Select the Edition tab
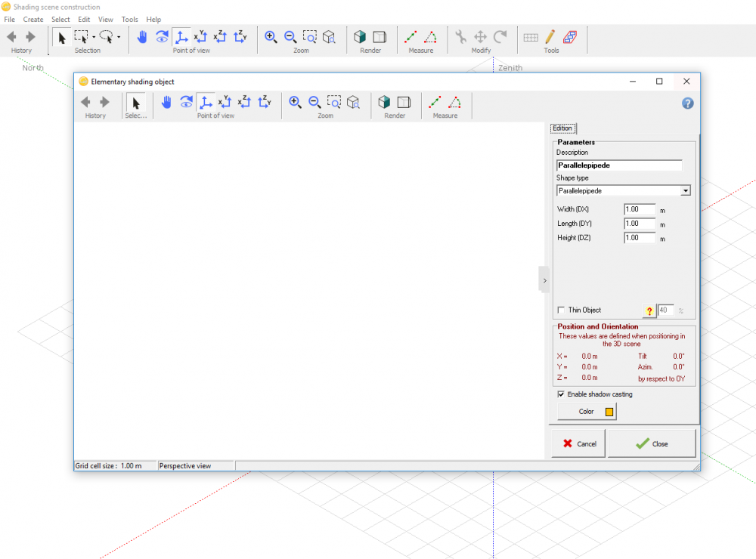 pos(562,128)
